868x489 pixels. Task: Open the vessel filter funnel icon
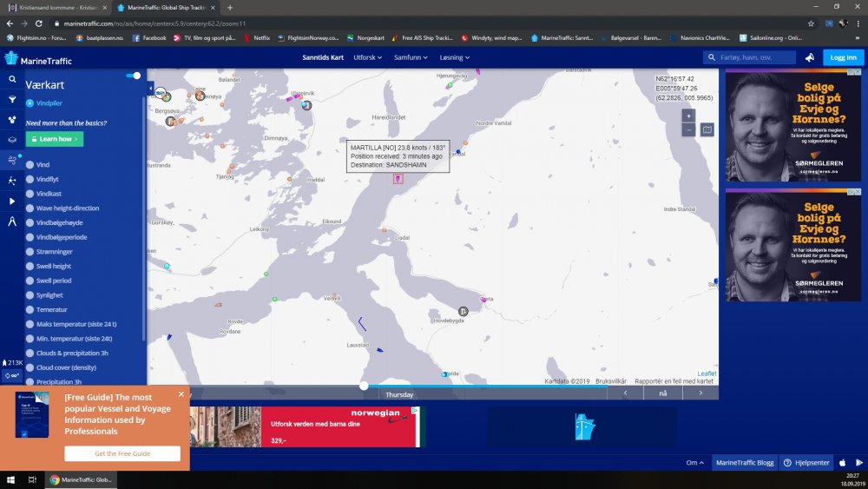pos(12,100)
